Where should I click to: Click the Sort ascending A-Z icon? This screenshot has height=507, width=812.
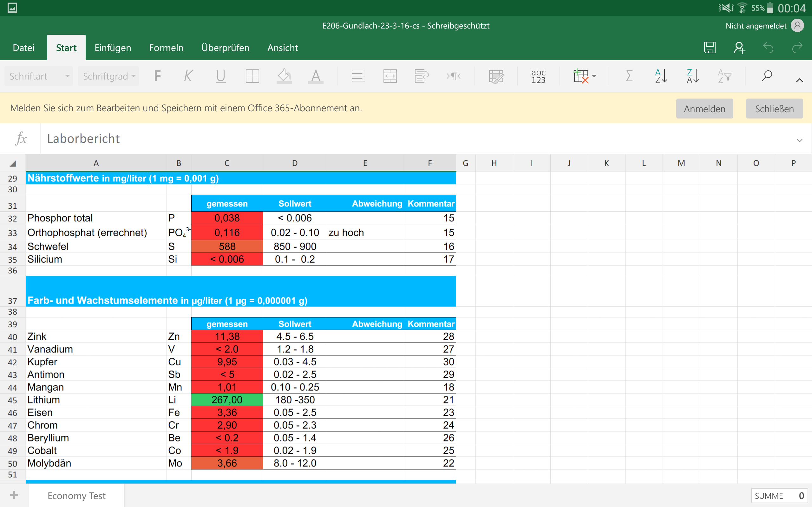click(661, 76)
